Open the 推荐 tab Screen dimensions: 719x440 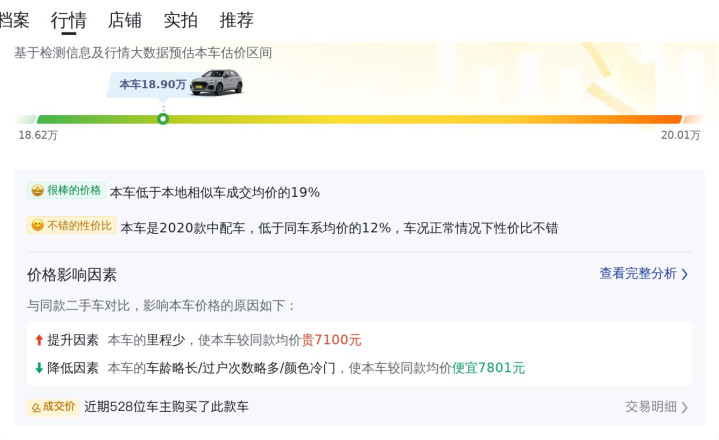pyautogui.click(x=237, y=20)
